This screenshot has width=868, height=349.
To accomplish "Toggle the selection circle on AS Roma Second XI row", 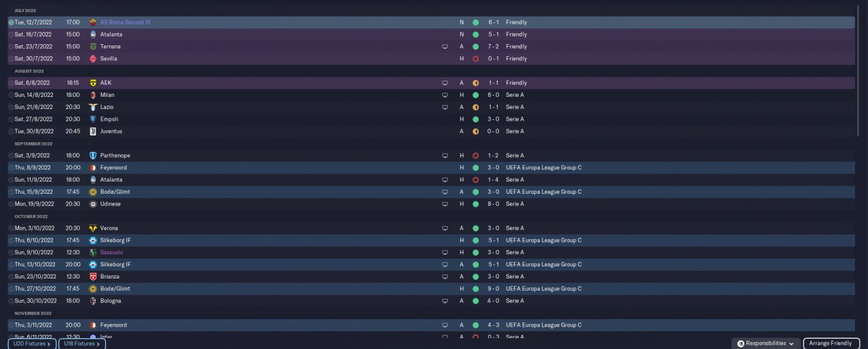I will coord(11,22).
